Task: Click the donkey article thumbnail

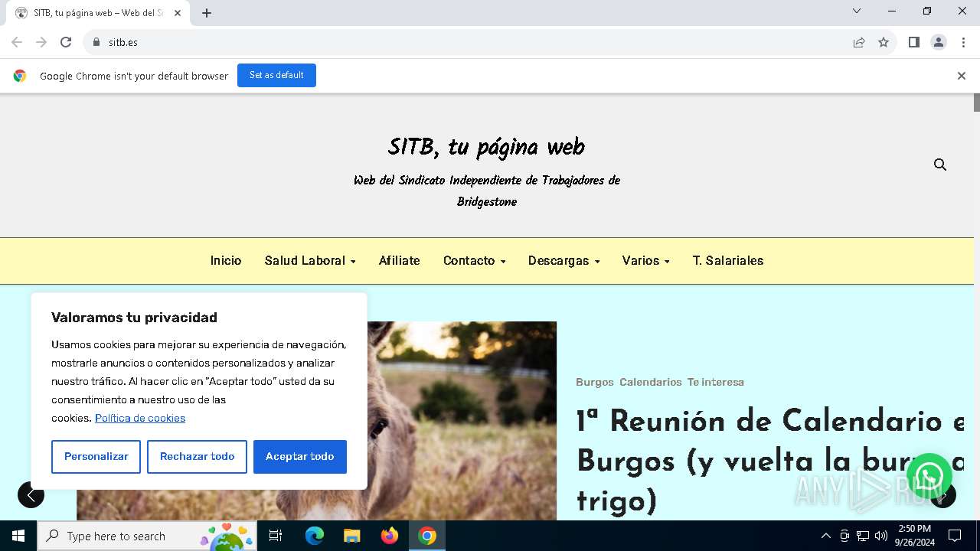Action: point(462,421)
